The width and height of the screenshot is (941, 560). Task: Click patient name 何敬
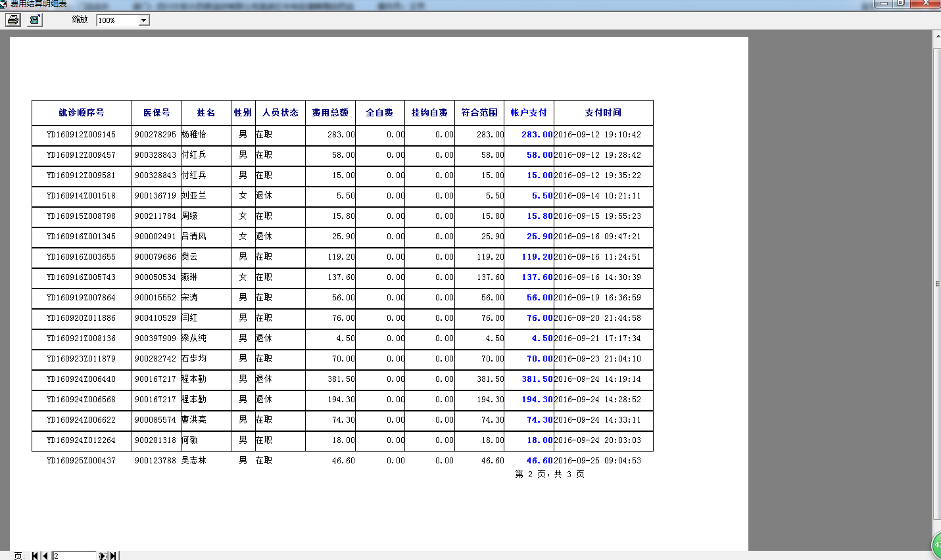point(189,440)
